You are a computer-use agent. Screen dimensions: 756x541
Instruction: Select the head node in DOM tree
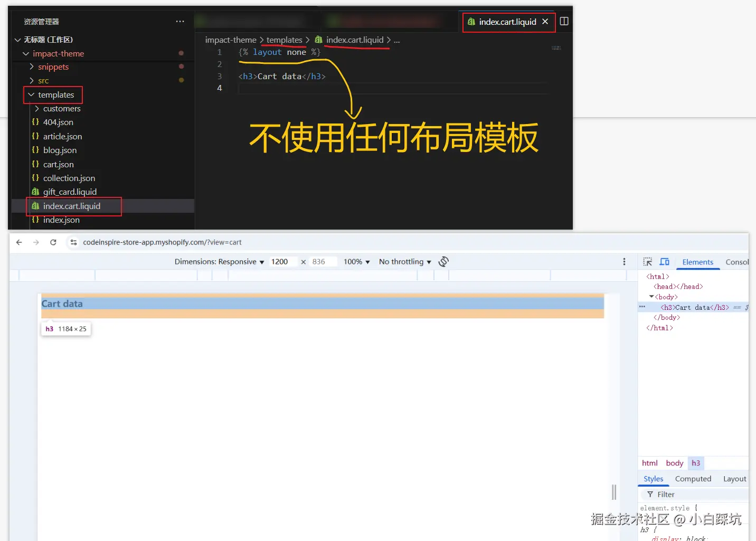[x=678, y=287]
